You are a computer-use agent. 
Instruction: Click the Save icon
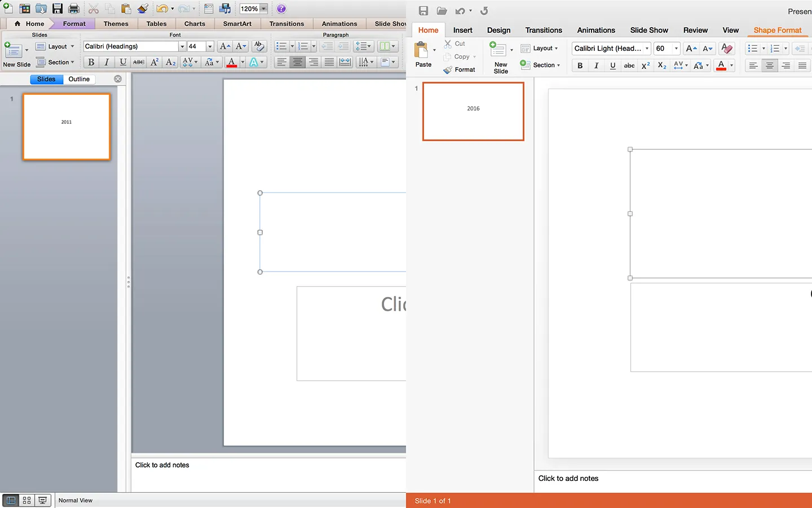(58, 8)
